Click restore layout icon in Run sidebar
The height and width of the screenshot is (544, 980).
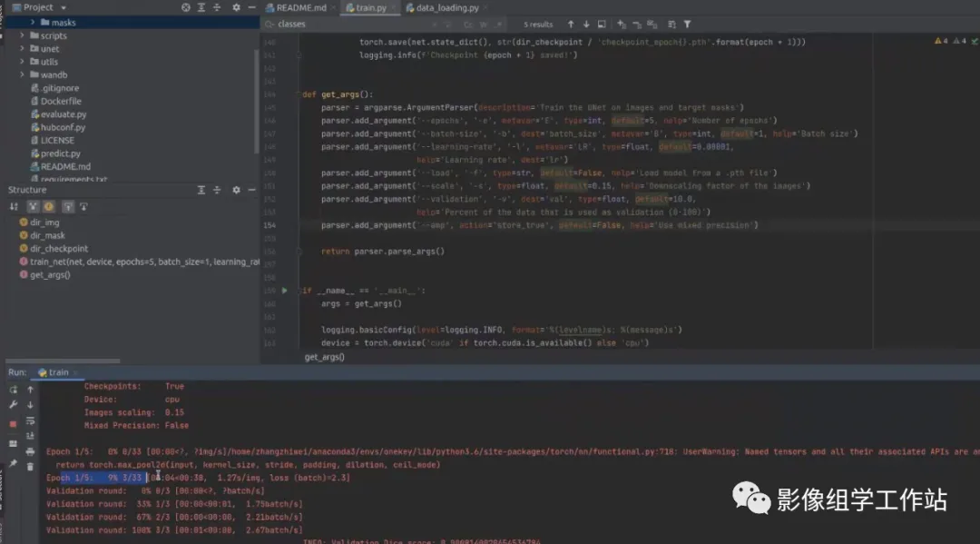click(13, 444)
